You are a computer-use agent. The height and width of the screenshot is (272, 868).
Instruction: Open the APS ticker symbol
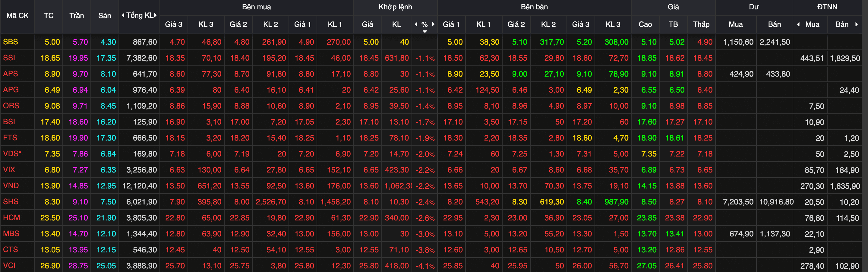tap(11, 74)
